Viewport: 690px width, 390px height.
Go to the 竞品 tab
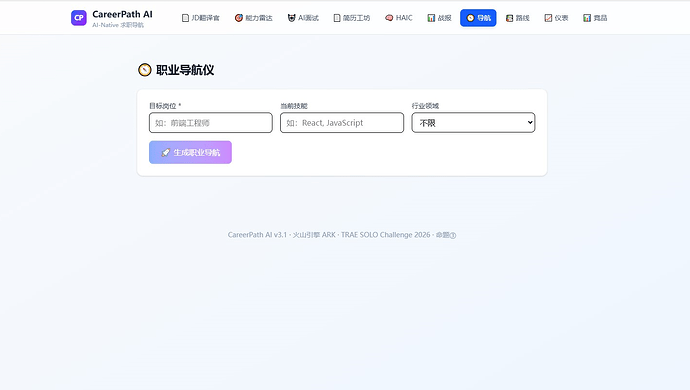(x=595, y=18)
